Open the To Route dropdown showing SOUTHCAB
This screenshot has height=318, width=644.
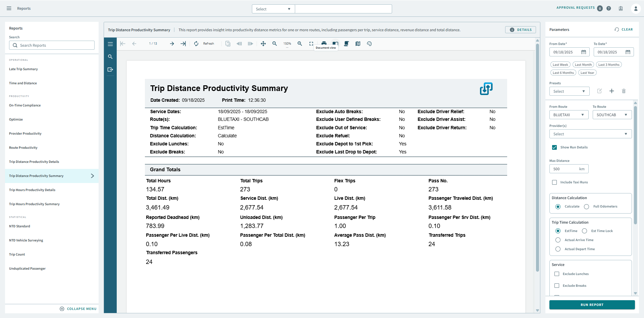612,115
